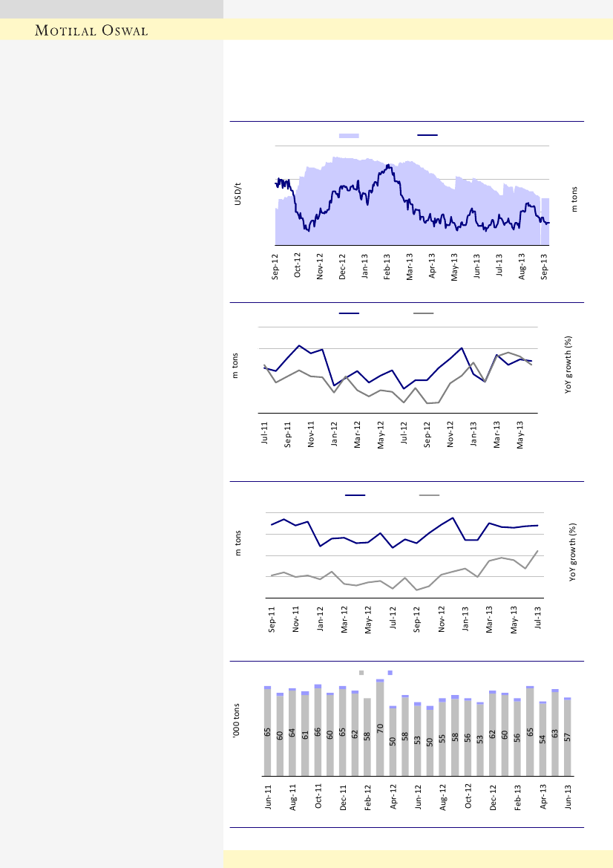613x868 pixels.
Task: Click the dark blue legend line in second chart
Action: pyautogui.click(x=349, y=313)
